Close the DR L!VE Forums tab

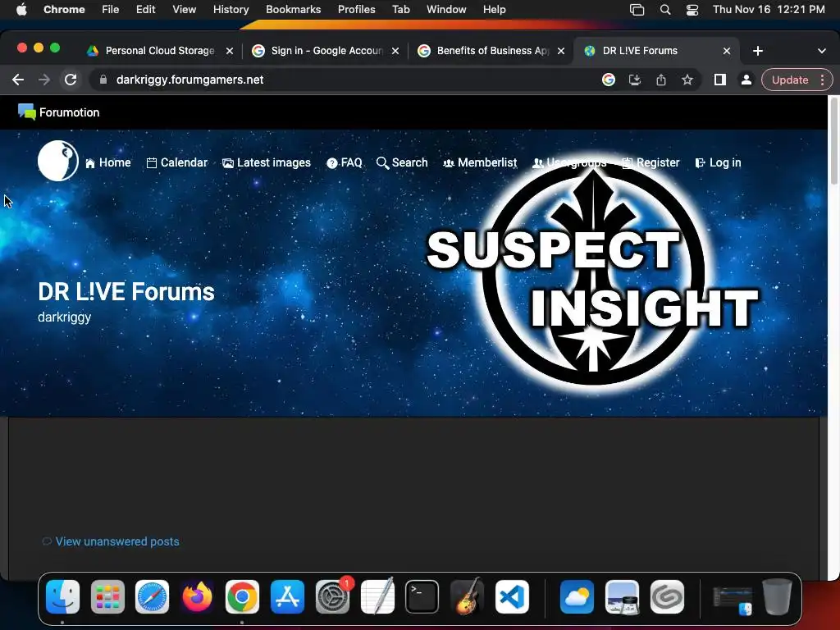(727, 51)
